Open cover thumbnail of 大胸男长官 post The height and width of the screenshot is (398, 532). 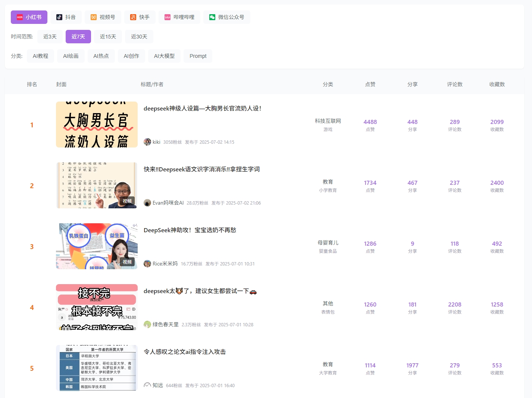pyautogui.click(x=97, y=125)
